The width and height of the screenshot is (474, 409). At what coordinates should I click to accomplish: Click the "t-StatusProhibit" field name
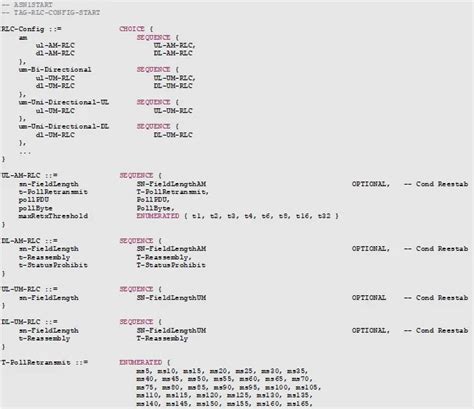point(53,265)
